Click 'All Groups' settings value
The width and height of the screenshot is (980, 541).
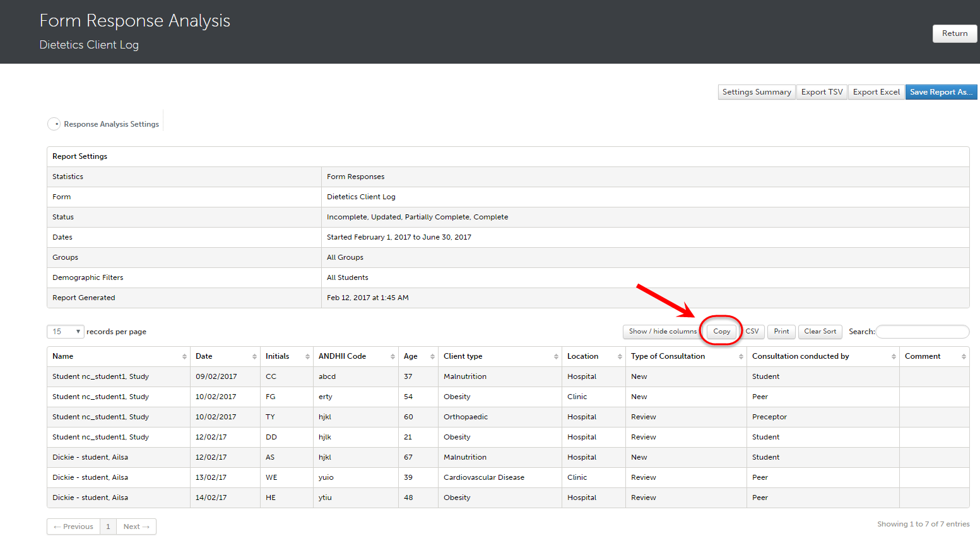click(x=345, y=257)
